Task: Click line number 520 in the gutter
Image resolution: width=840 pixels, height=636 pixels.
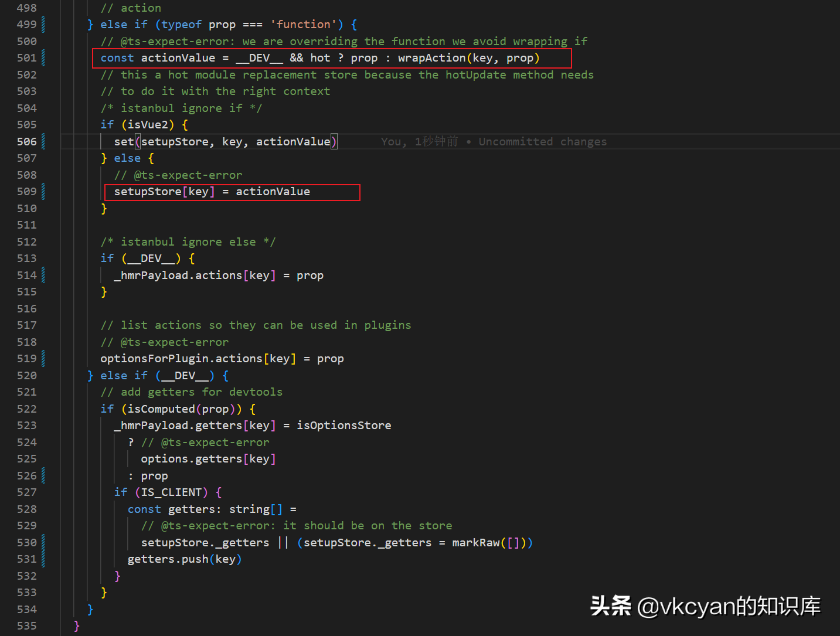Action: click(26, 376)
